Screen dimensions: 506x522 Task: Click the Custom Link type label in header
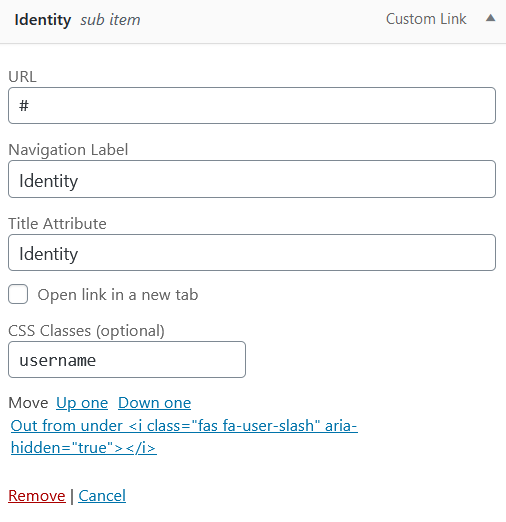426,19
